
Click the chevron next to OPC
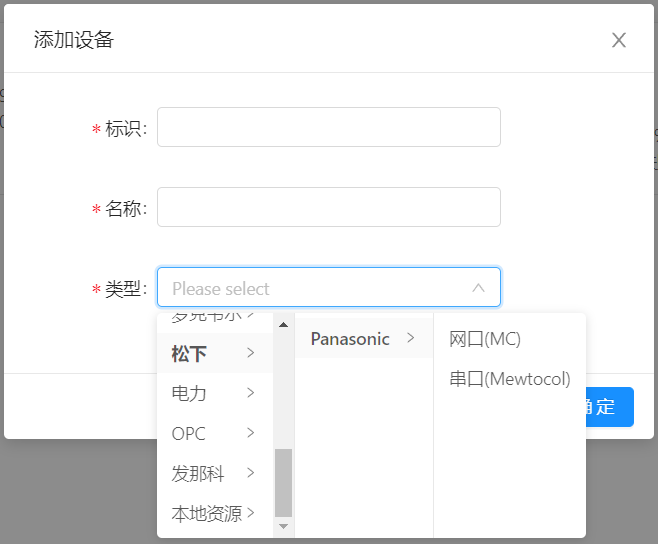[x=250, y=433]
